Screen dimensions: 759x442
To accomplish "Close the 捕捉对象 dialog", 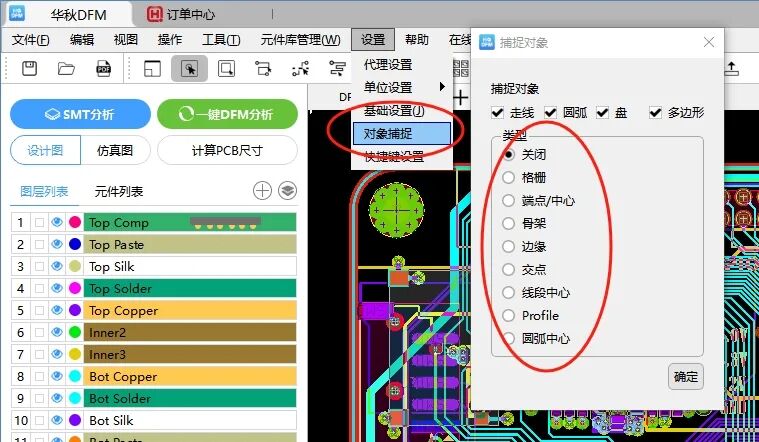I will pos(709,43).
